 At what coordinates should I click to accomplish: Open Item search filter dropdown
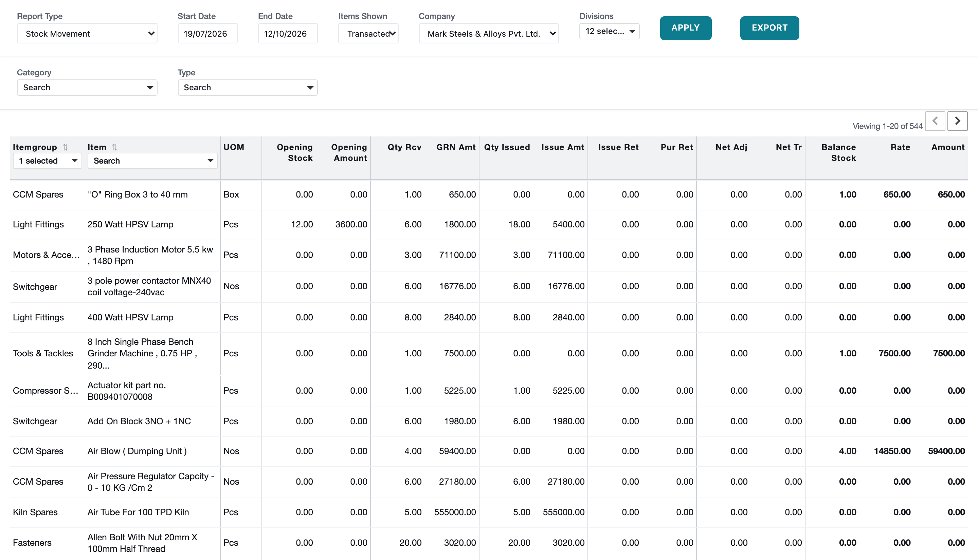[x=152, y=161]
